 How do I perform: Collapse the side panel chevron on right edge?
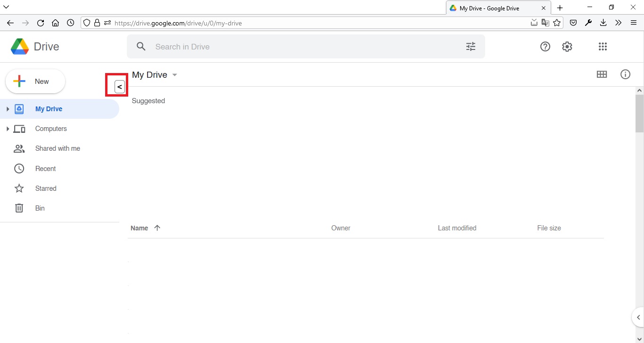(x=637, y=317)
